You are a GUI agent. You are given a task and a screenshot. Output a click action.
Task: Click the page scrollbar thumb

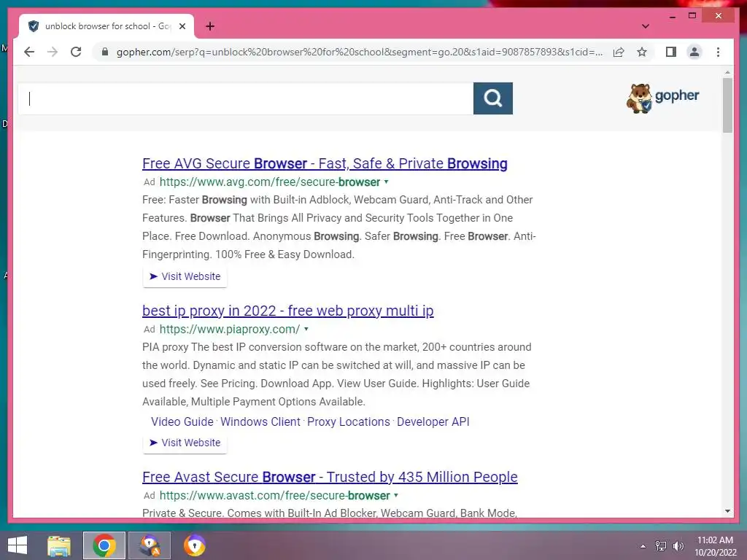[727, 105]
